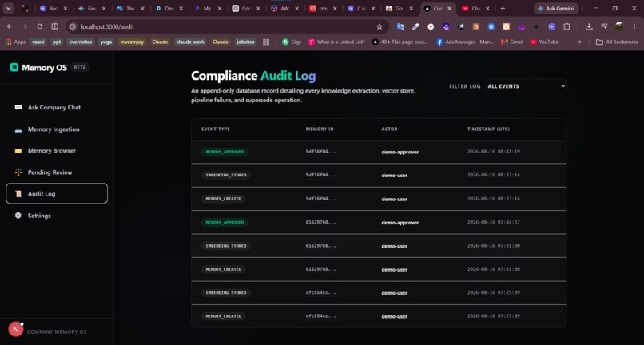Open the YouTube bookmark
This screenshot has width=644, height=345.
click(x=544, y=42)
